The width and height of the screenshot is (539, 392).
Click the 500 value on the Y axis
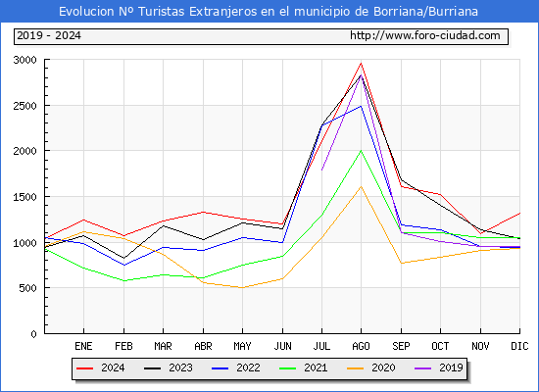click(x=27, y=288)
